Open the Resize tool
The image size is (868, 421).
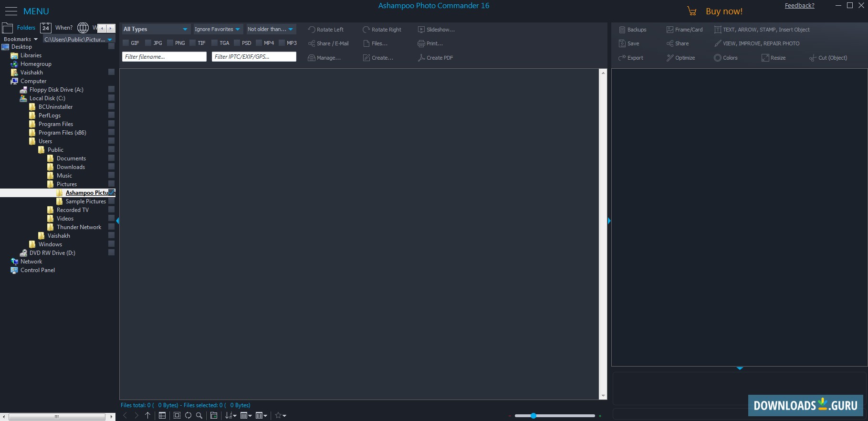tap(773, 58)
